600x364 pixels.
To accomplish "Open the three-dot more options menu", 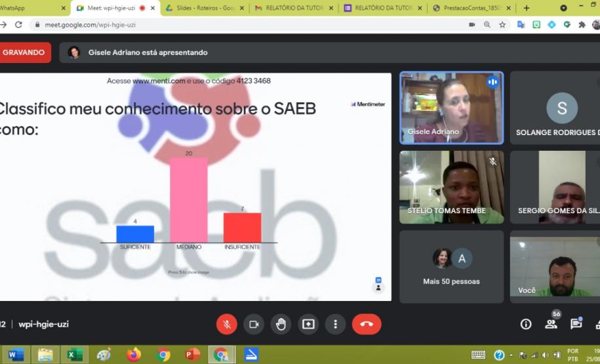I will (335, 324).
